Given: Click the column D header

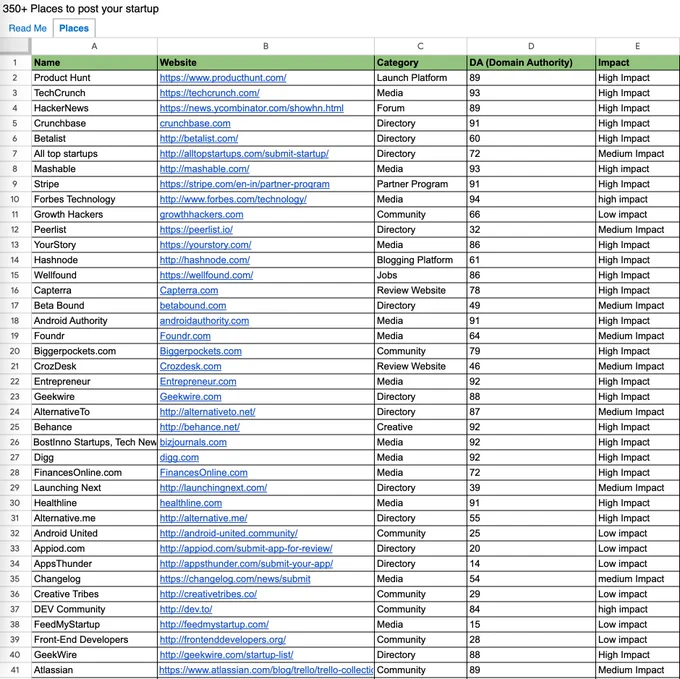Looking at the screenshot, I should tap(530, 46).
